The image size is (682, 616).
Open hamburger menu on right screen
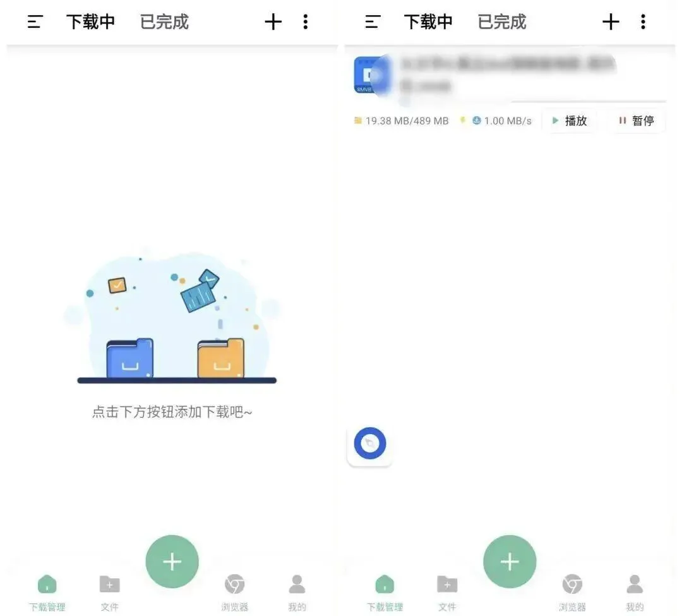point(373,21)
